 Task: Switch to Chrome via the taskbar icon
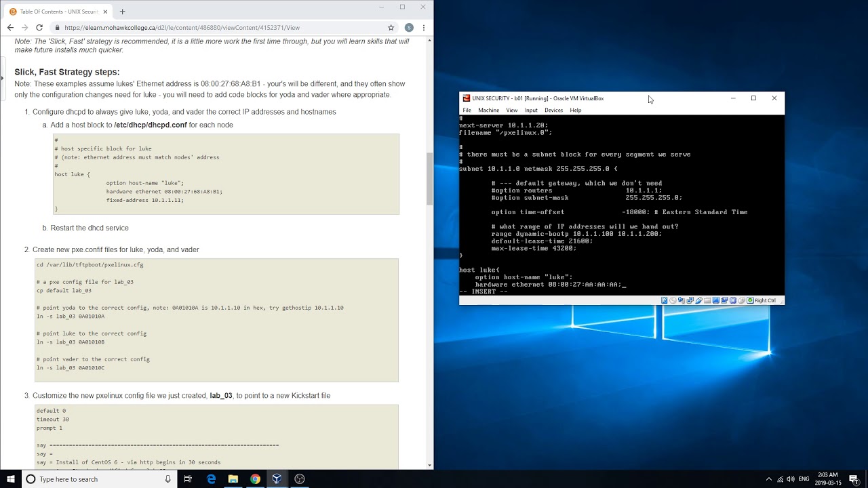[255, 479]
